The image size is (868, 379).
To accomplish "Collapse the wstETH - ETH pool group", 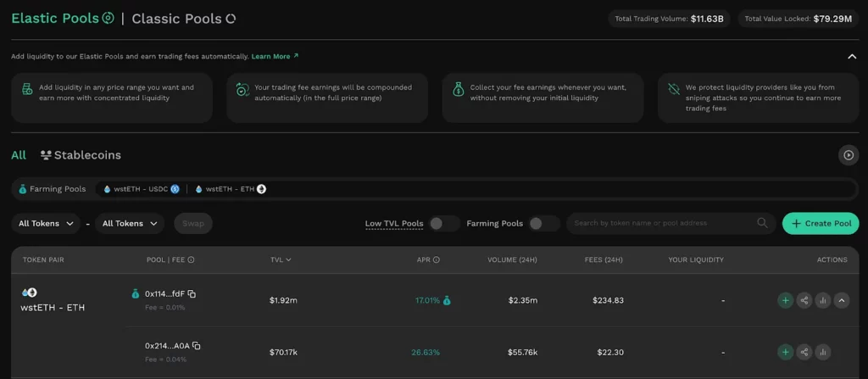I will (842, 300).
